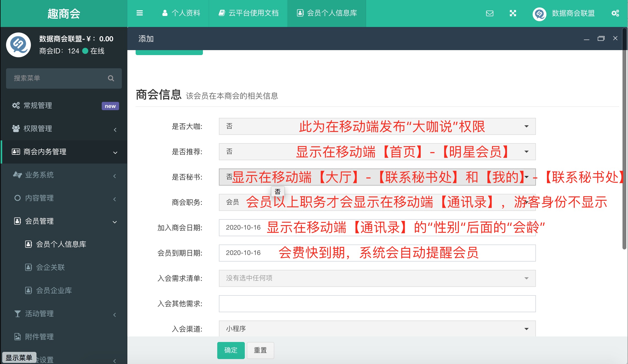The height and width of the screenshot is (364, 628).
Task: Click the 确定 confirm button
Action: [231, 350]
